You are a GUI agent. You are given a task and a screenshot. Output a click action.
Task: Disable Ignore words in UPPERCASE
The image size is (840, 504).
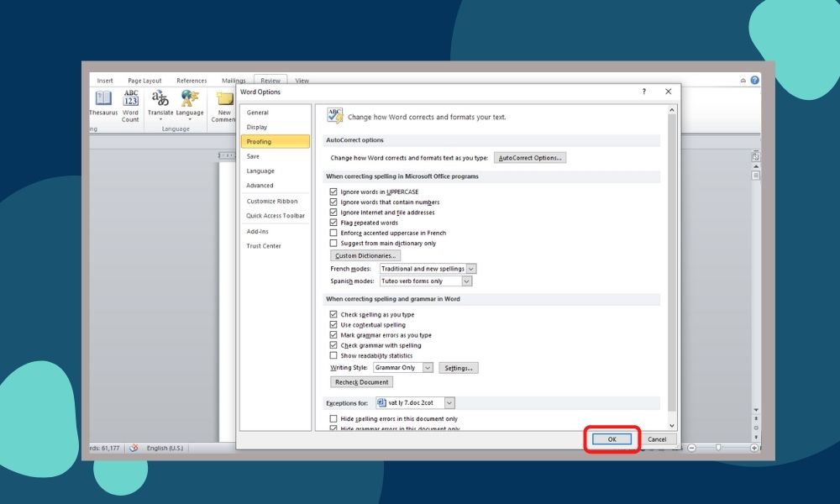[x=333, y=192]
